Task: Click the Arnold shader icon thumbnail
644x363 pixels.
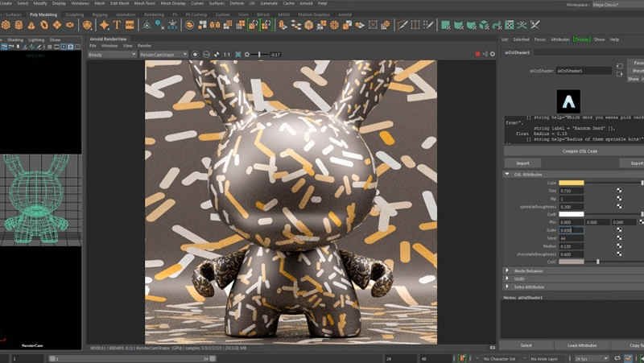Action: point(568,101)
